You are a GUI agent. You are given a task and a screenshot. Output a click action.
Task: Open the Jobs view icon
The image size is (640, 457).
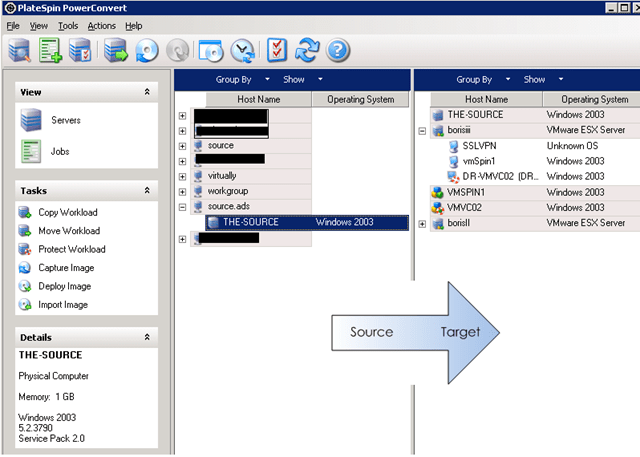[31, 152]
